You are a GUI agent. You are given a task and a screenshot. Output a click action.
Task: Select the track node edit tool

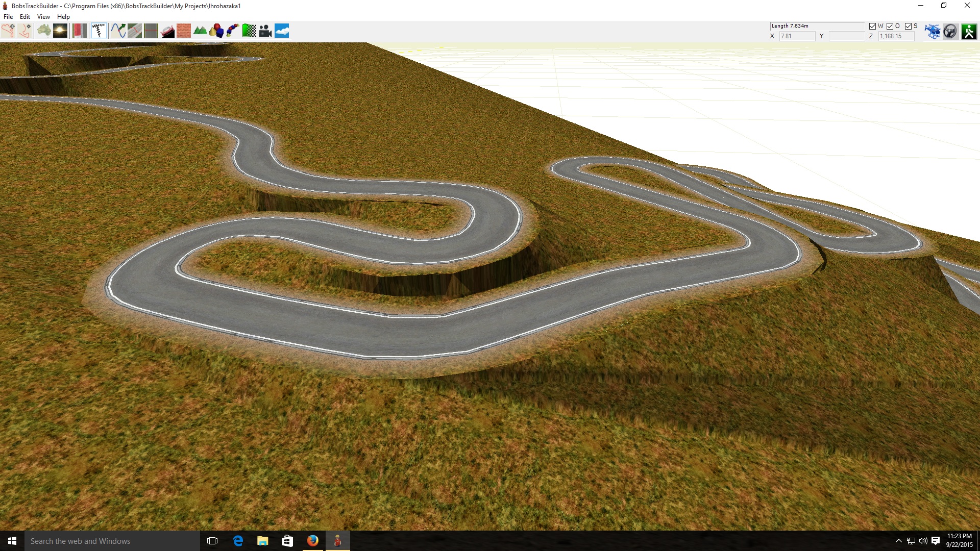point(99,31)
